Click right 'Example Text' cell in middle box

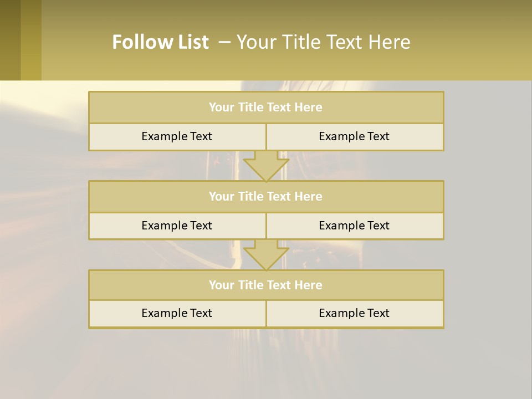point(355,226)
